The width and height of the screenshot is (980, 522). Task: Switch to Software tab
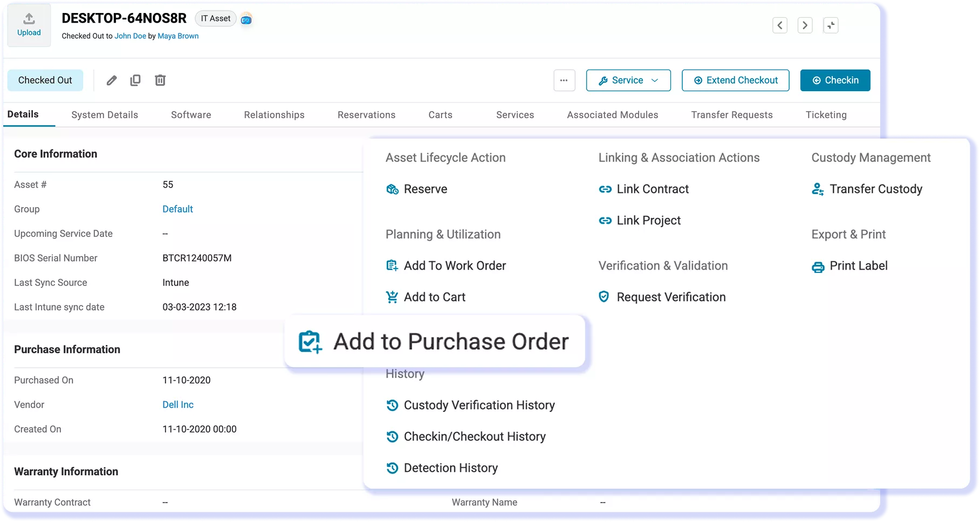tap(191, 115)
